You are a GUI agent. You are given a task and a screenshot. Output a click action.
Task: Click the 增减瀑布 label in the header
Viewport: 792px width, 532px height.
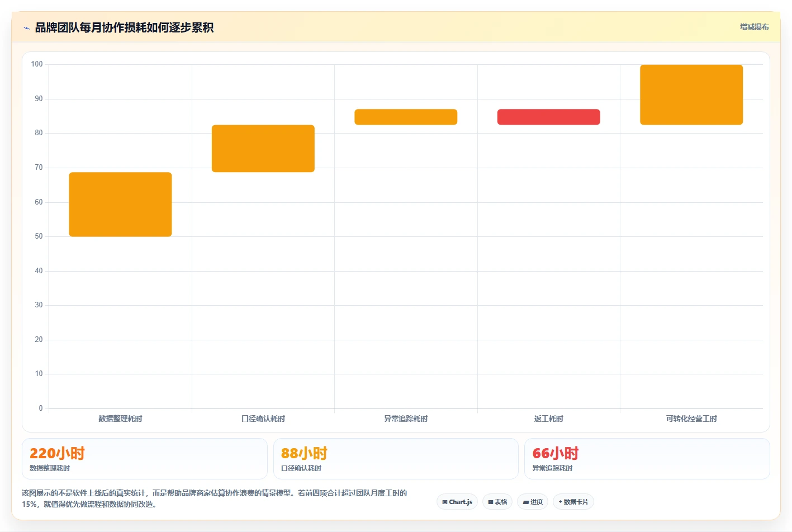[x=754, y=27]
